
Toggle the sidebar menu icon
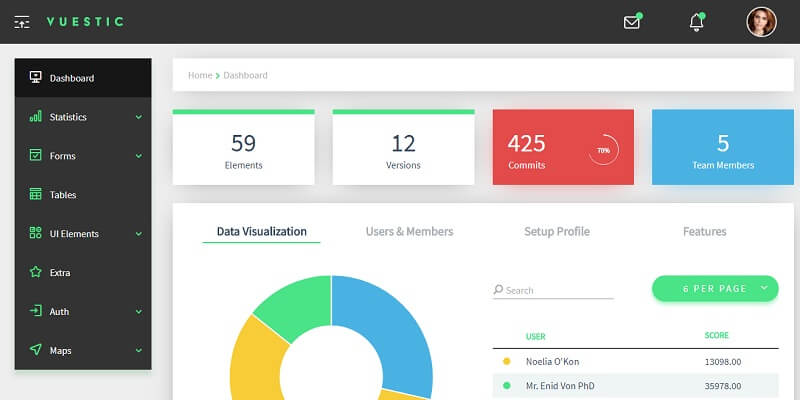[x=22, y=22]
